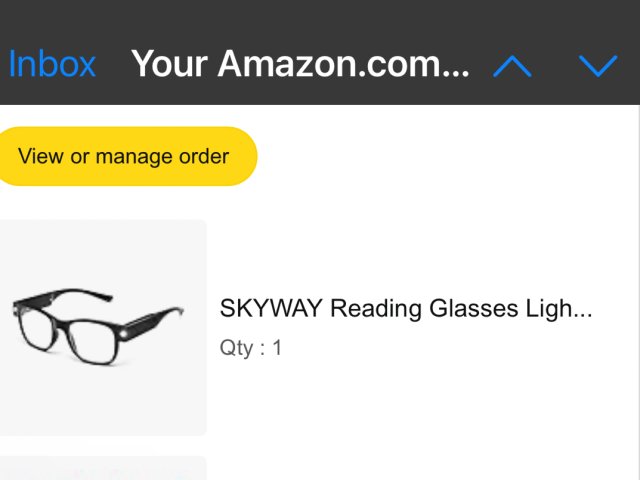Image resolution: width=640 pixels, height=480 pixels.
Task: Open the SKYWAY Reading Glasses product title
Action: pos(406,309)
